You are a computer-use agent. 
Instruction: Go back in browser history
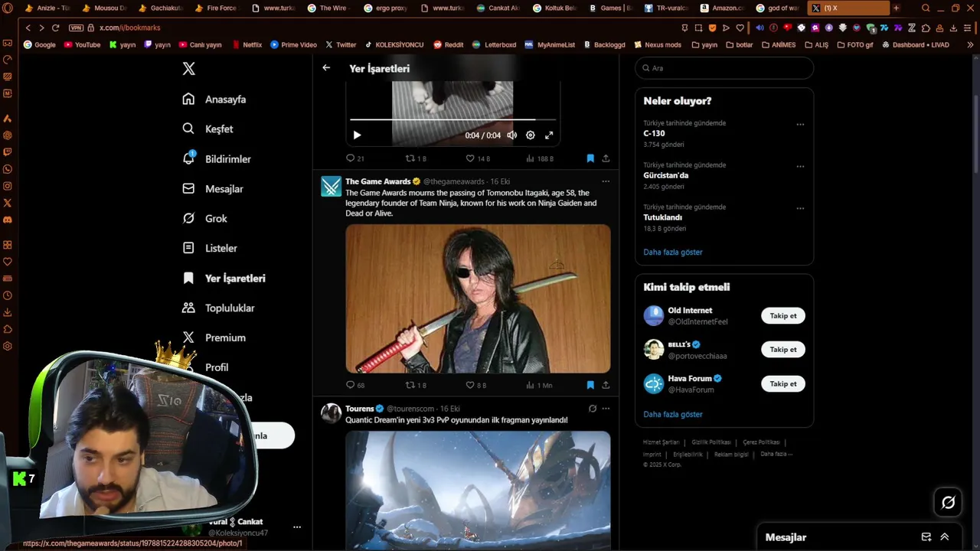pyautogui.click(x=28, y=28)
